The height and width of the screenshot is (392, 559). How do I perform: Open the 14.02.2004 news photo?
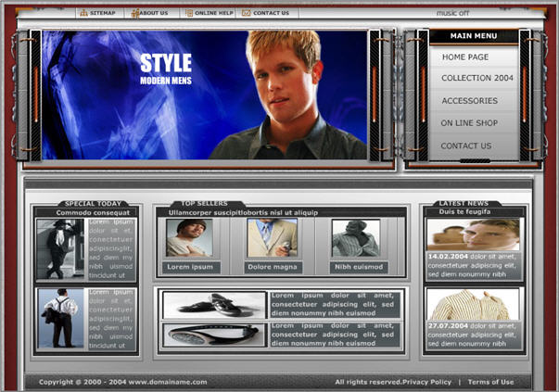473,234
